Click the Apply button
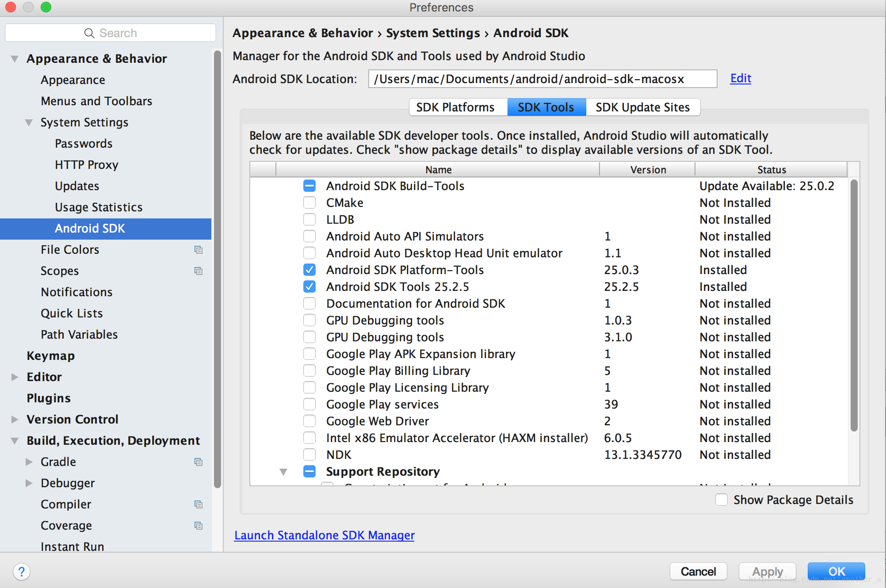 click(768, 571)
